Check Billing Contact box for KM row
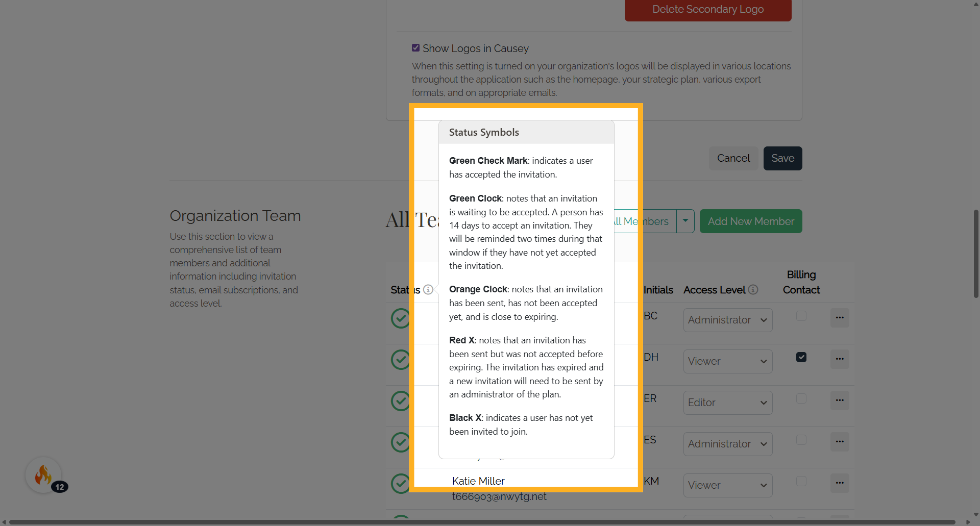 pyautogui.click(x=801, y=481)
